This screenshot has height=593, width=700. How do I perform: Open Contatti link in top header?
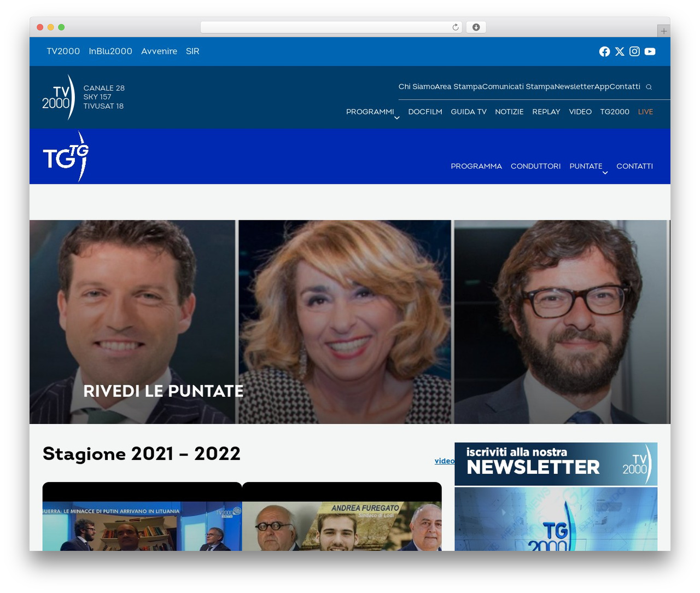click(625, 86)
